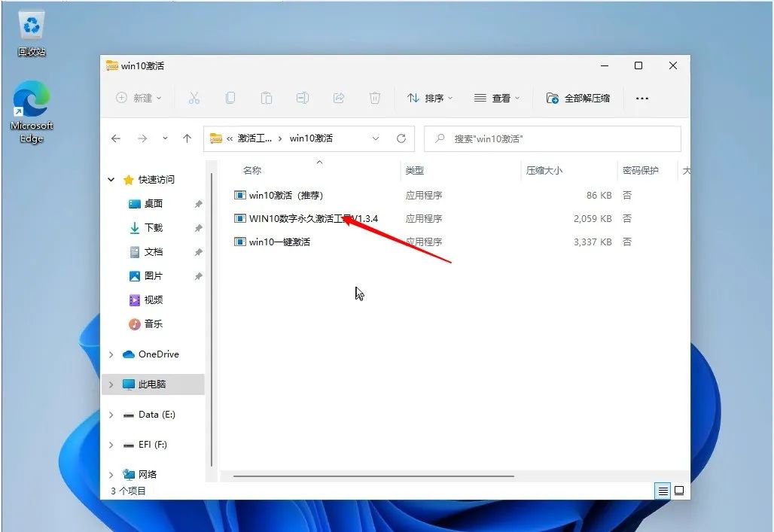The image size is (774, 532).
Task: Open the recent locations chevron dropdown
Action: click(x=165, y=138)
